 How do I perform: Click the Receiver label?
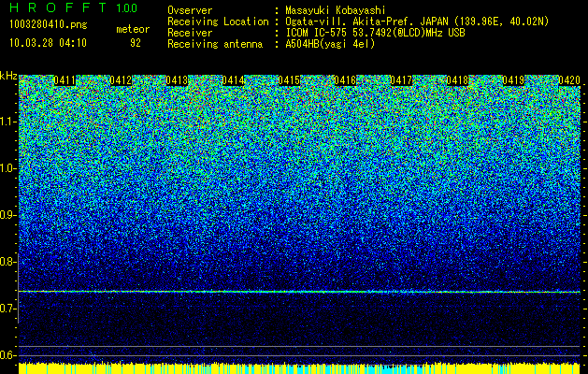click(190, 33)
